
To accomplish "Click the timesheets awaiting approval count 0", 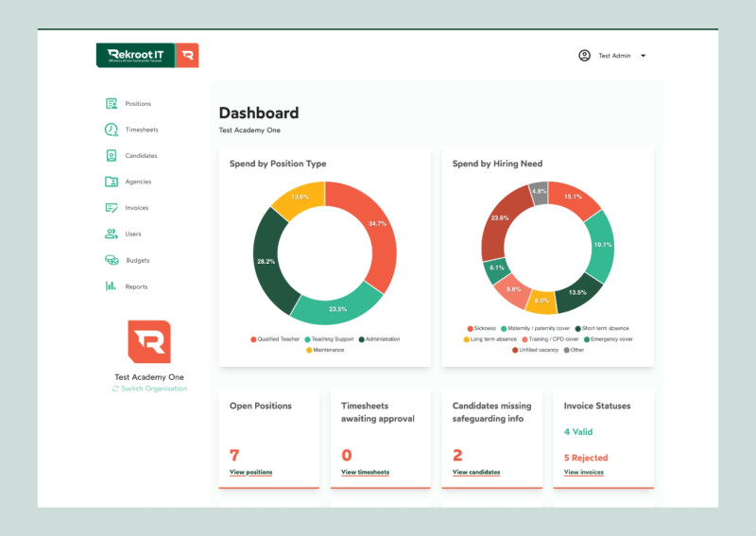I will pyautogui.click(x=347, y=455).
